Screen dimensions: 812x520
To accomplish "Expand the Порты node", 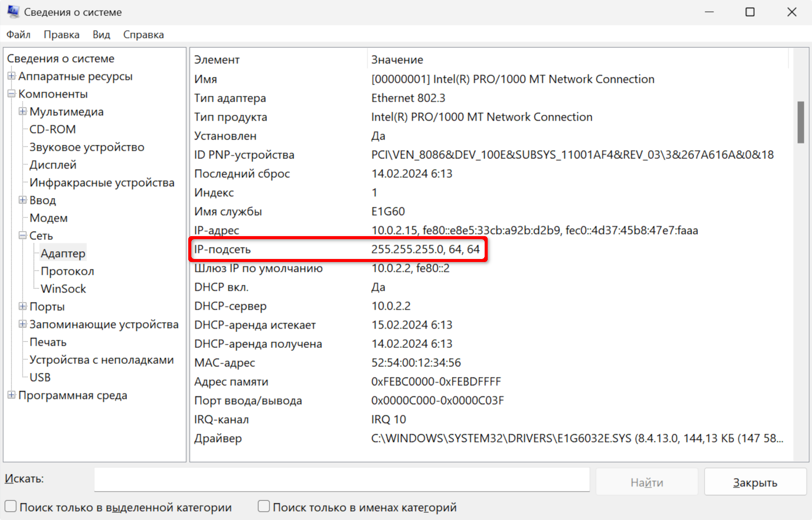I will tap(23, 306).
